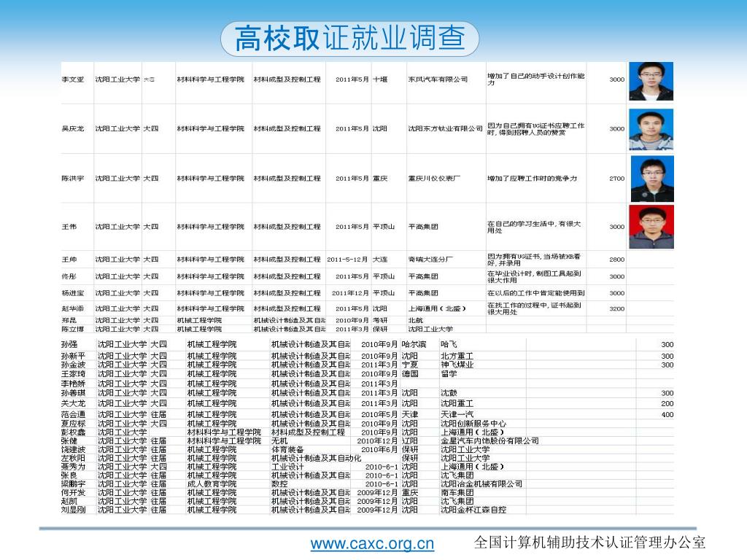Click the company cell 重庆川仪仪表厂
Image resolution: width=747 pixels, height=560 pixels.
click(x=434, y=179)
